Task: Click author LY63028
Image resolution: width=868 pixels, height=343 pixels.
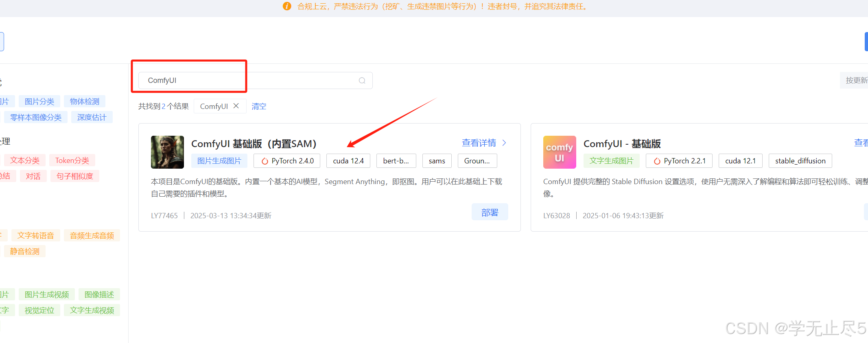Action: click(557, 216)
